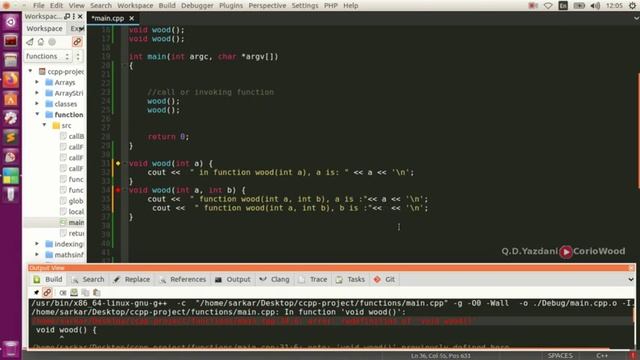Toggle link-editor icon in workspace toolbar

pyautogui.click(x=77, y=42)
